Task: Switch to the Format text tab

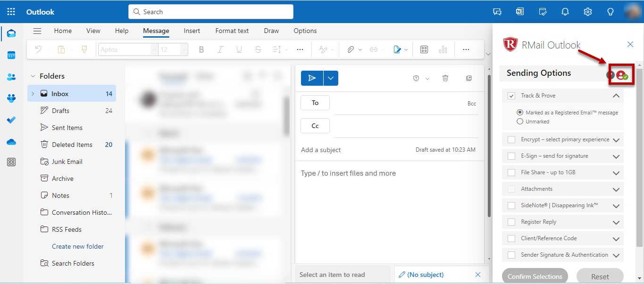Action: 232,31
